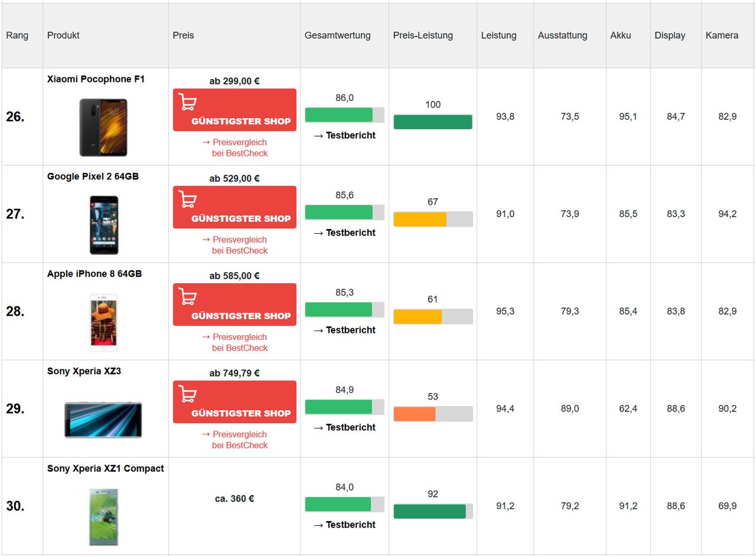
Task: Sort by the Rang column header
Action: (x=17, y=35)
